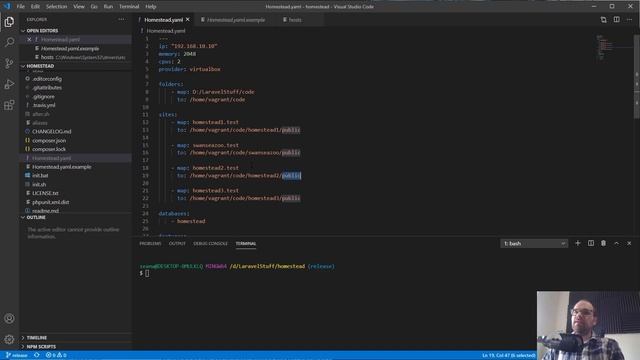Open composer.lock in the file tree
The width and height of the screenshot is (640, 360).
point(49,149)
